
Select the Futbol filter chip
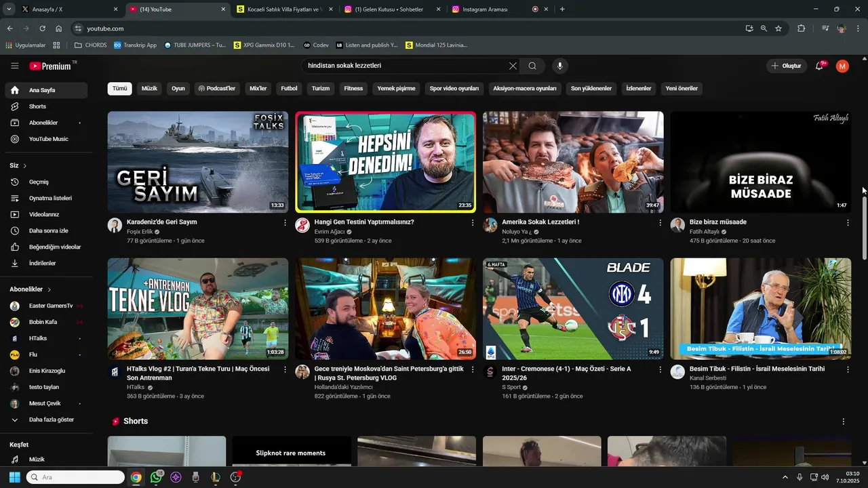(289, 89)
